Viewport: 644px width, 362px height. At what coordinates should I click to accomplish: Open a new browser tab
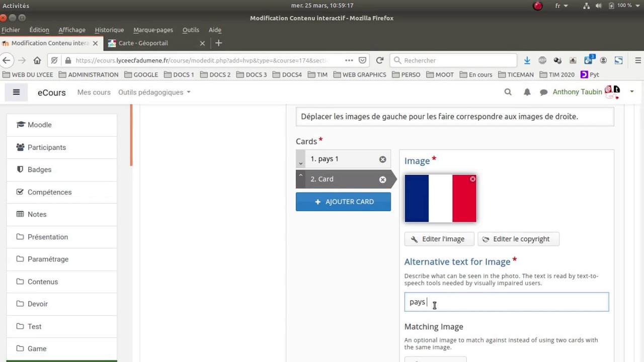pyautogui.click(x=218, y=43)
